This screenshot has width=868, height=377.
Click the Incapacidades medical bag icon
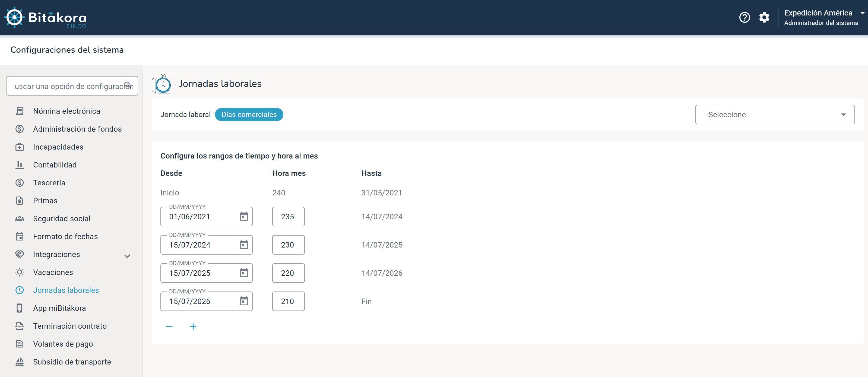[20, 147]
